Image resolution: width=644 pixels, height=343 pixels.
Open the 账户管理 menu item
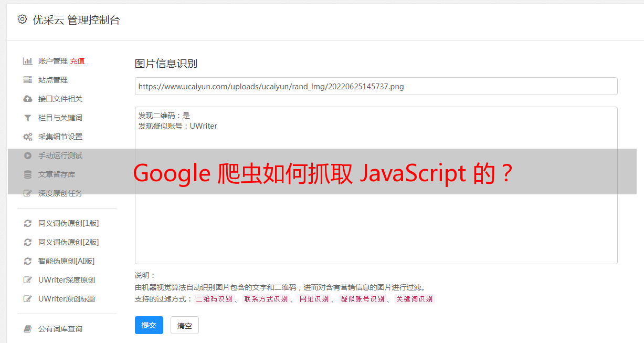tap(53, 61)
